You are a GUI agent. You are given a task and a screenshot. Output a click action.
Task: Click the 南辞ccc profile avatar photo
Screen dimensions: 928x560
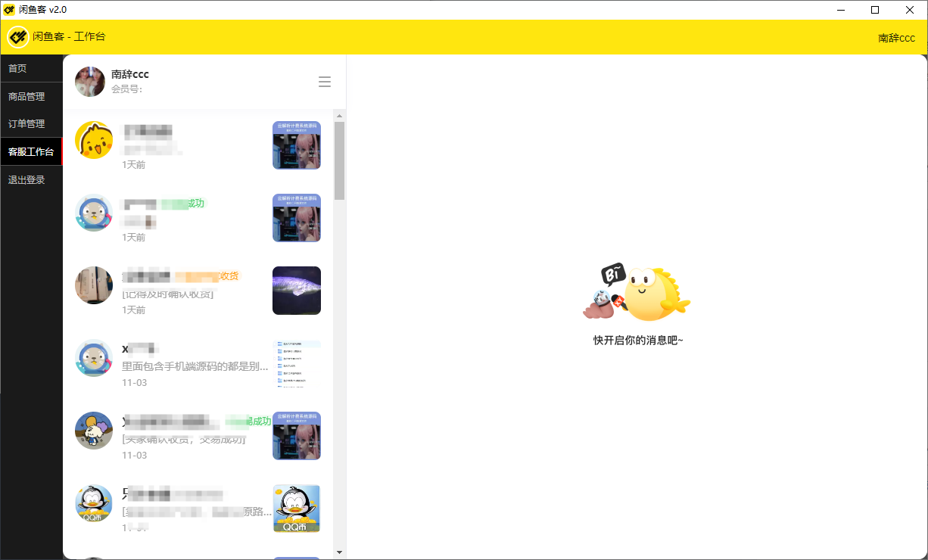click(x=90, y=82)
